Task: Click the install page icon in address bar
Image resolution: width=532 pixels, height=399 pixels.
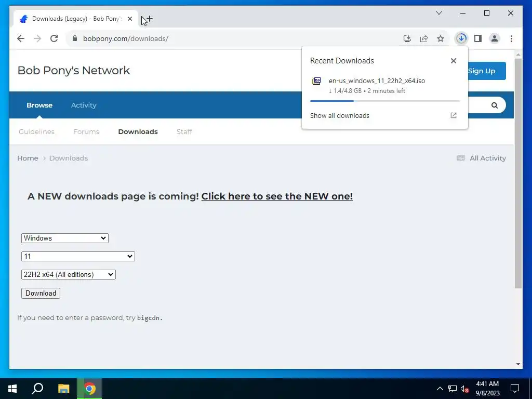Action: point(407,38)
